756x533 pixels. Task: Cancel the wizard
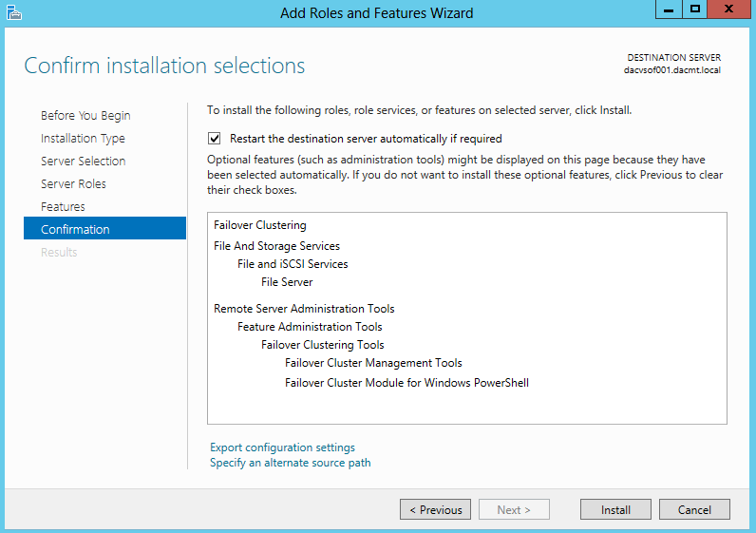pyautogui.click(x=694, y=509)
